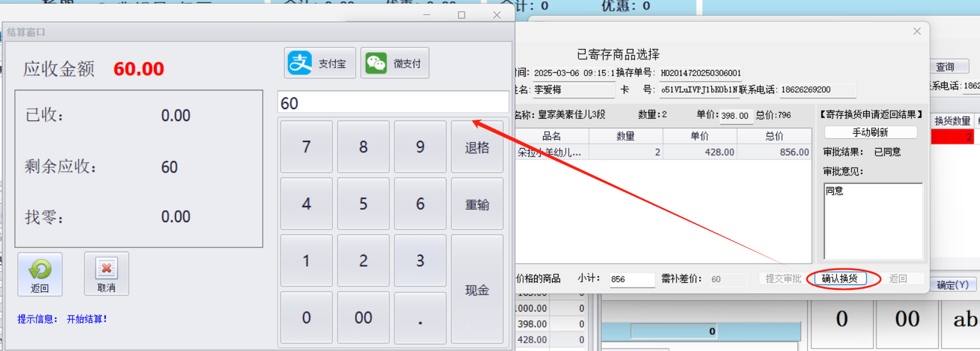The width and height of the screenshot is (980, 351).
Task: Pay with Alipay (支付宝) button
Action: point(320,63)
